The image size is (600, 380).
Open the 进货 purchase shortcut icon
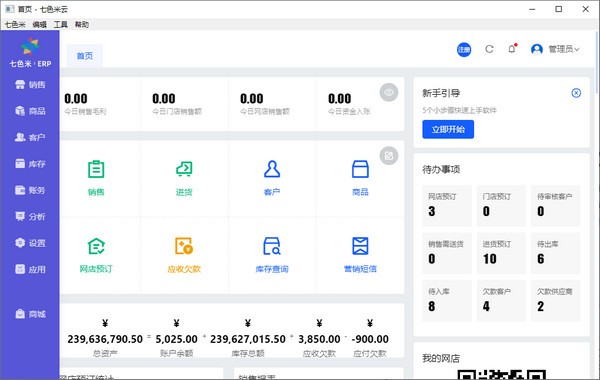(x=184, y=169)
